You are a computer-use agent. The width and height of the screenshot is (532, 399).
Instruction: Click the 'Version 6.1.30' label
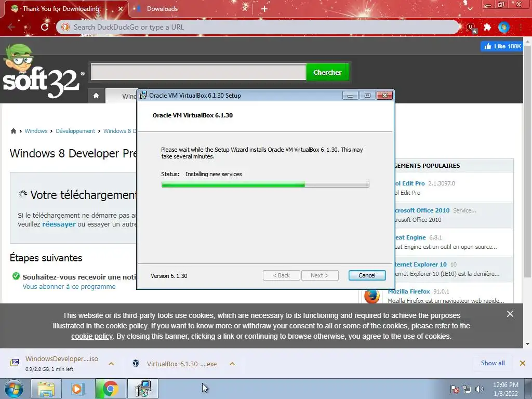tap(169, 276)
